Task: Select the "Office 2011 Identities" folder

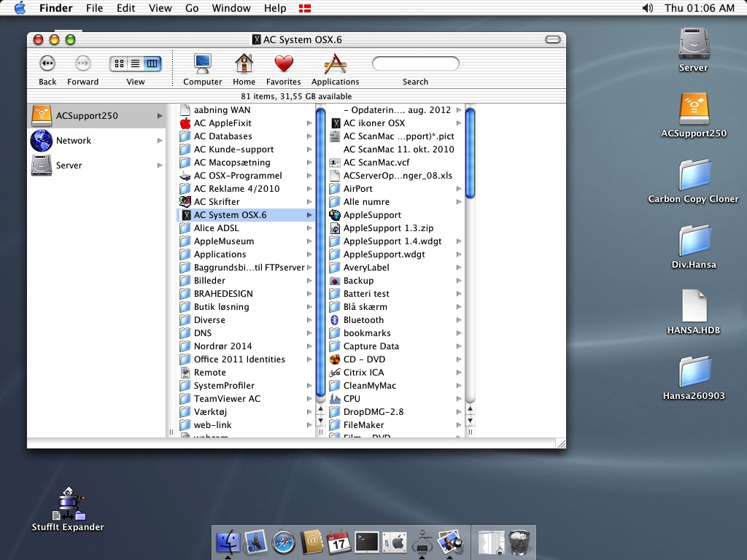Action: point(246,359)
